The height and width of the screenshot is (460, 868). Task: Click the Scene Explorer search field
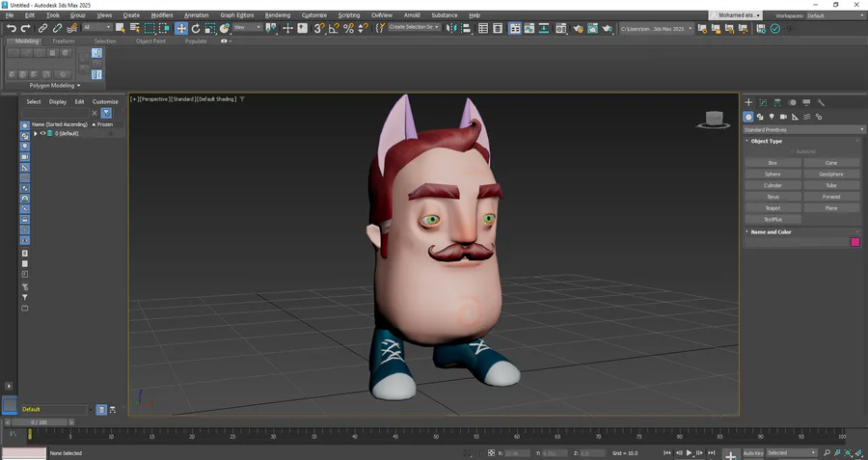click(x=55, y=113)
